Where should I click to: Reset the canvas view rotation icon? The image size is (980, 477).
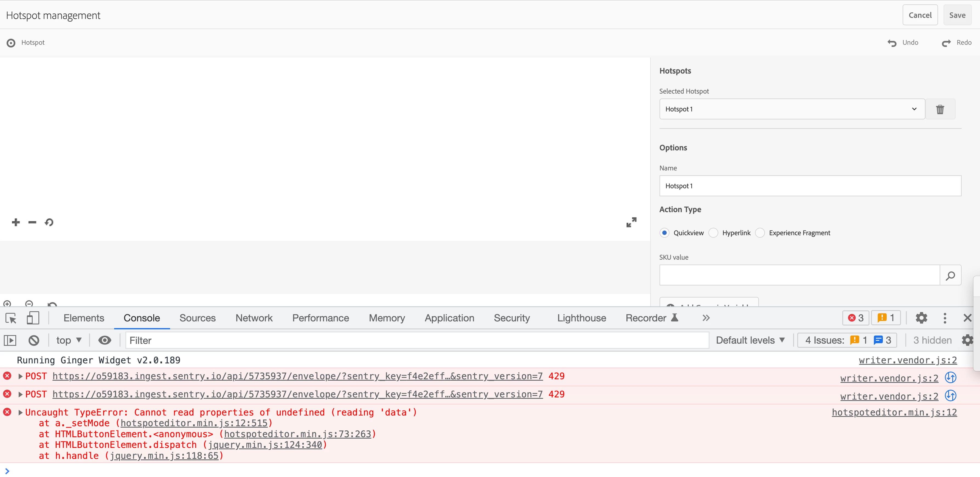tap(49, 222)
